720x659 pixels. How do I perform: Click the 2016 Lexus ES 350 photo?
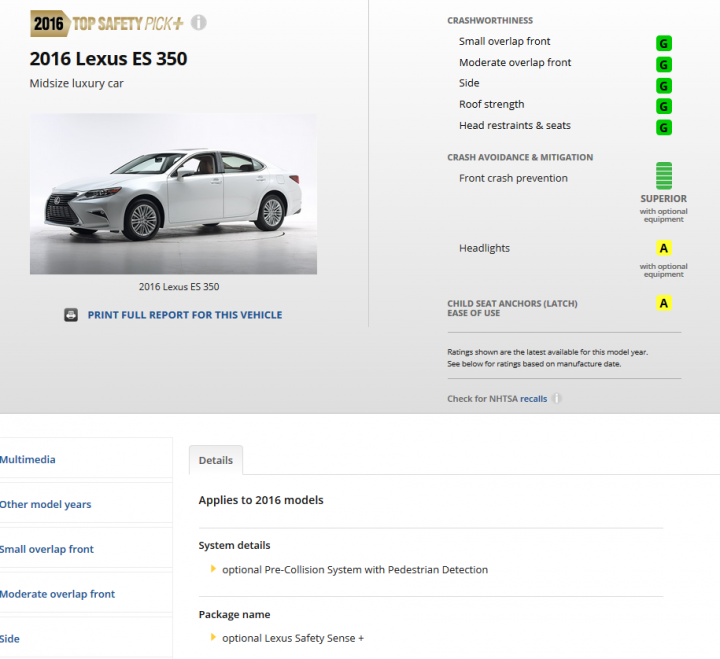(173, 193)
